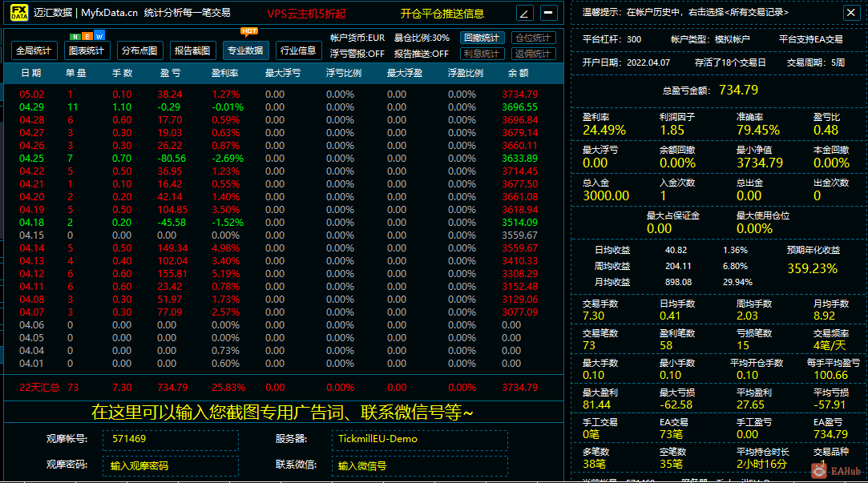Click the 单量 column header

76,73
